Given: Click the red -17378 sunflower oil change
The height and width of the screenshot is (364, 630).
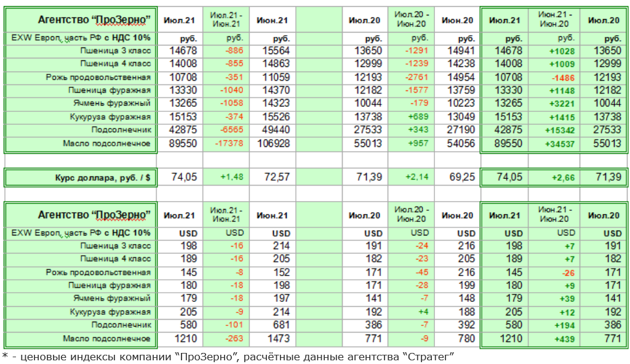Looking at the screenshot, I should tap(229, 143).
